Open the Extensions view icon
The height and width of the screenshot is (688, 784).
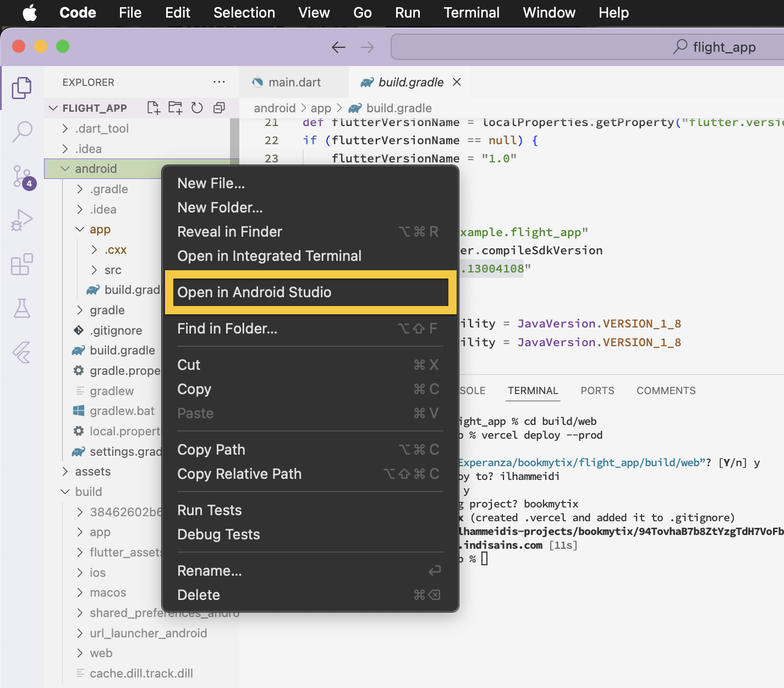click(22, 265)
